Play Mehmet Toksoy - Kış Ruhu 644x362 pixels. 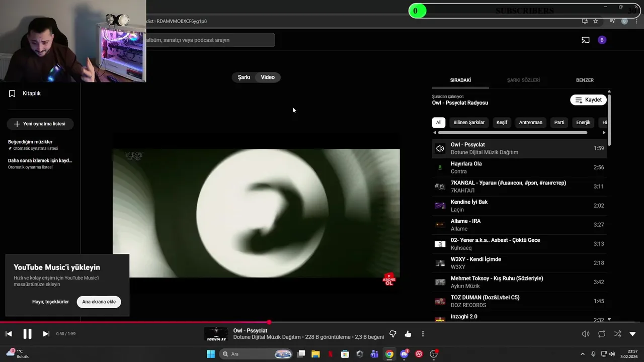click(x=519, y=282)
